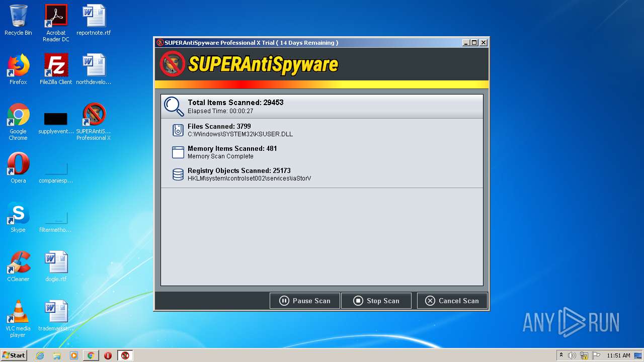Click the Stop Scan button
The height and width of the screenshot is (362, 644).
click(376, 301)
